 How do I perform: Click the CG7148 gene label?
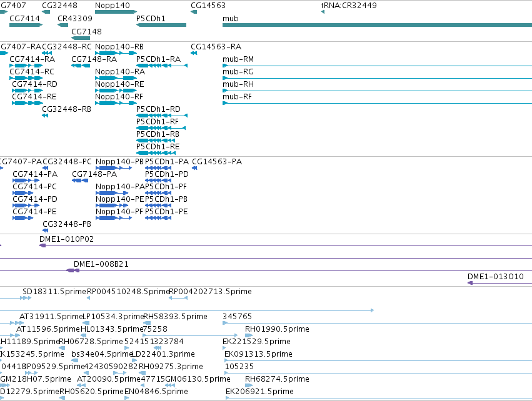click(x=86, y=31)
